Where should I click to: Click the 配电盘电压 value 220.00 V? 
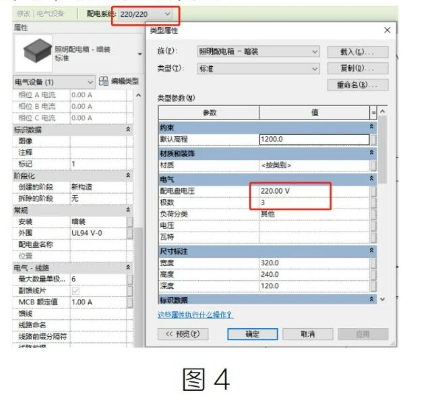(x=314, y=191)
